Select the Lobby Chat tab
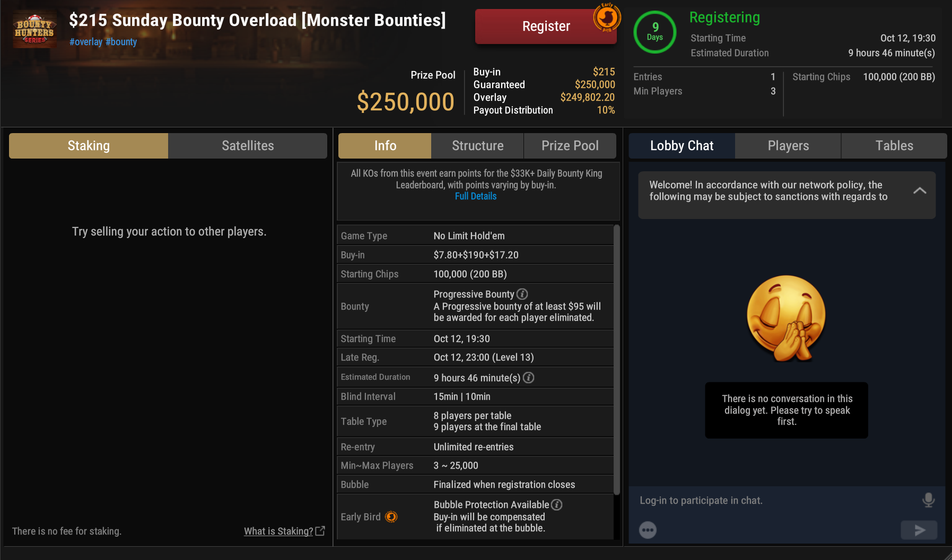 point(682,146)
